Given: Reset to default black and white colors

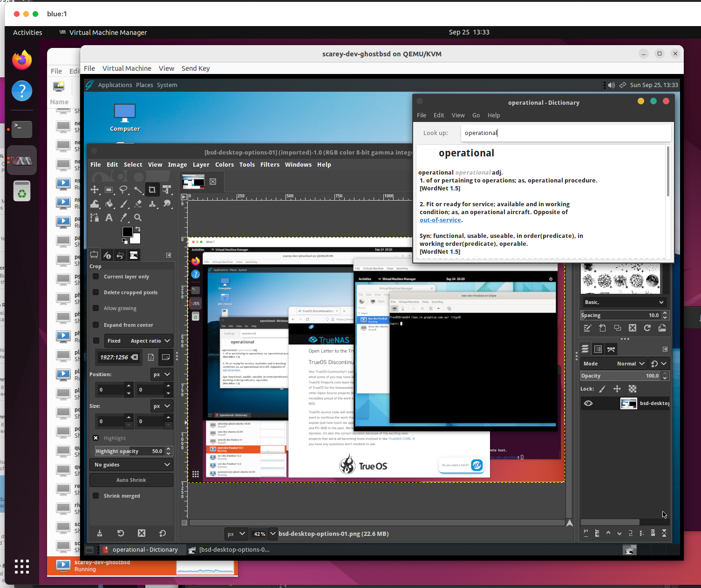Looking at the screenshot, I should pos(124,241).
